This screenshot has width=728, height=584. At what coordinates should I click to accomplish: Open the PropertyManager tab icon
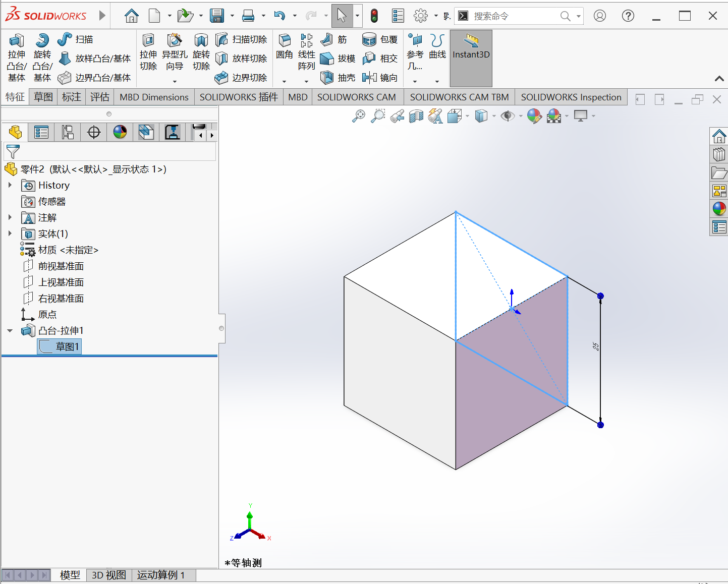pos(41,132)
